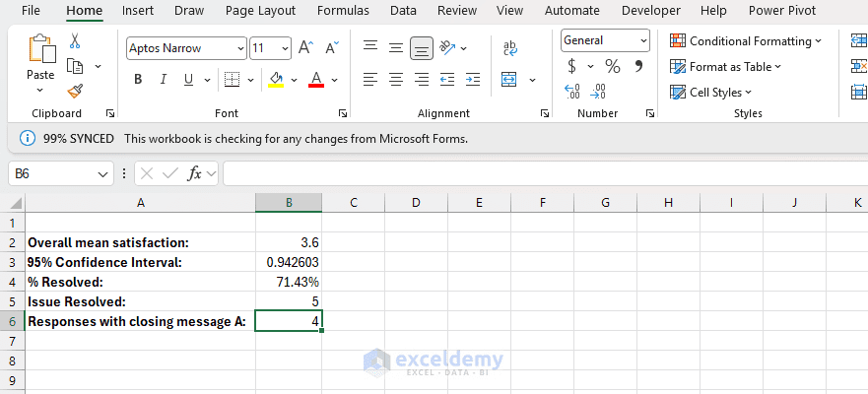This screenshot has width=868, height=394.
Task: Apply percent style format
Action: [x=612, y=67]
